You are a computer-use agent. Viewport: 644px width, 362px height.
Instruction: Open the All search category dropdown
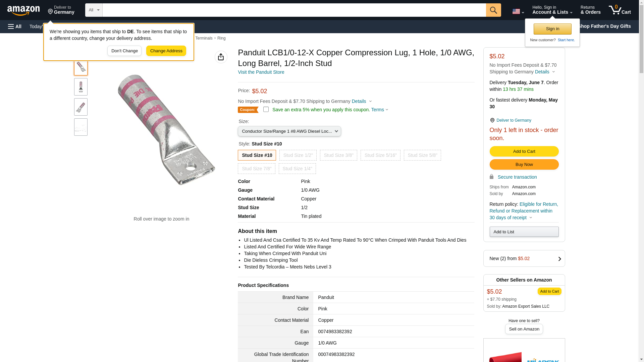[94, 10]
